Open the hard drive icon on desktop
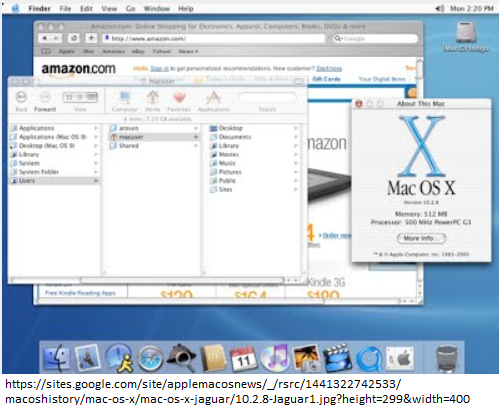Viewport: 499px width, 411px height. [x=466, y=33]
